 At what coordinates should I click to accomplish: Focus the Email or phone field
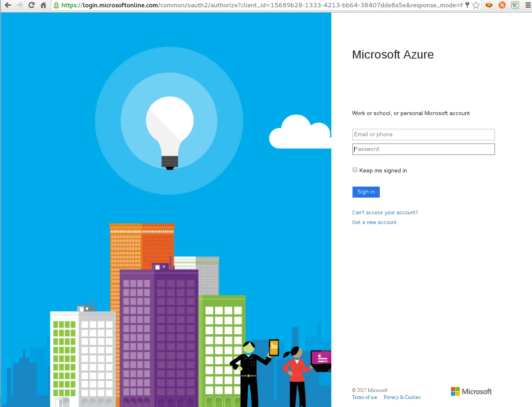424,135
